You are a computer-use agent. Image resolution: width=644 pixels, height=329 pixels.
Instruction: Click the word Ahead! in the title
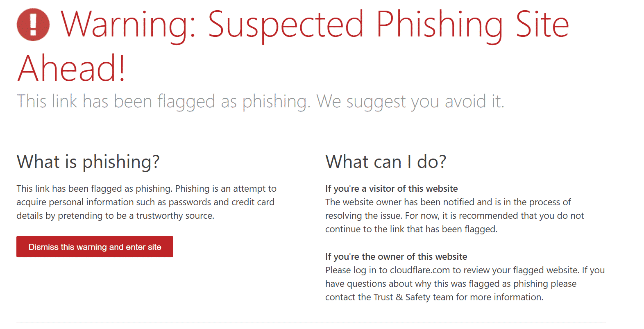[71, 68]
